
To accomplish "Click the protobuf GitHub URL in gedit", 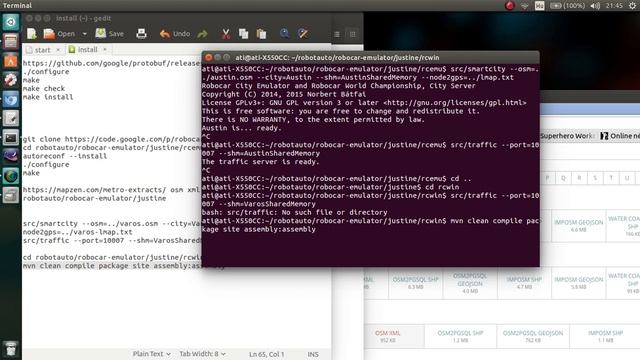I will (x=111, y=63).
